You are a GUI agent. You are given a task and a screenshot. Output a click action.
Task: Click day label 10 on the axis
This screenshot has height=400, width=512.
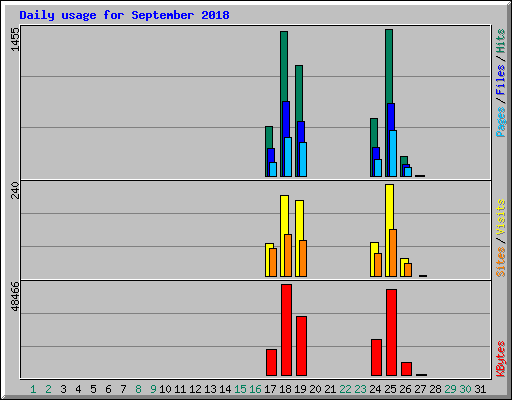point(165,389)
